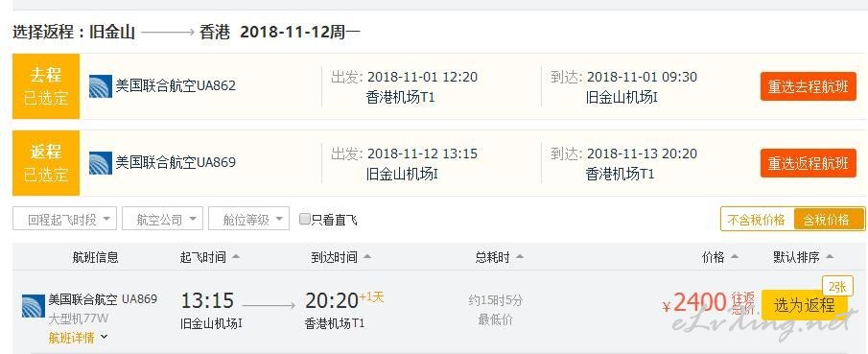Image resolution: width=868 pixels, height=354 pixels.
Task: Sort by 总耗时 arrow
Action: click(519, 257)
